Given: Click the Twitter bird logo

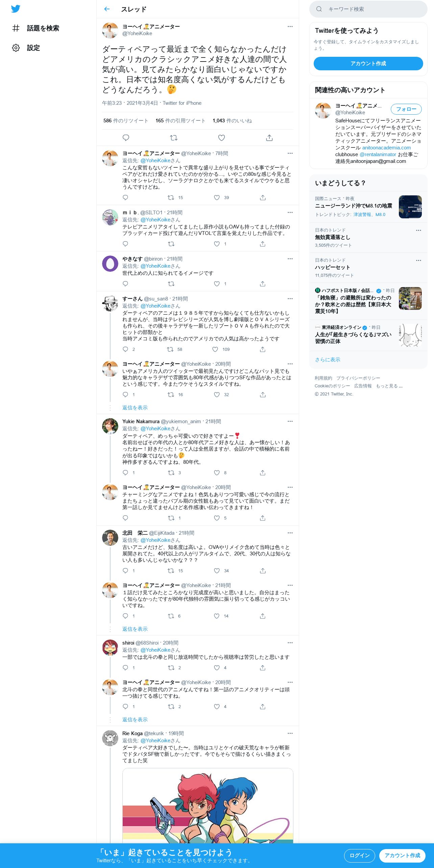Looking at the screenshot, I should 16,9.
